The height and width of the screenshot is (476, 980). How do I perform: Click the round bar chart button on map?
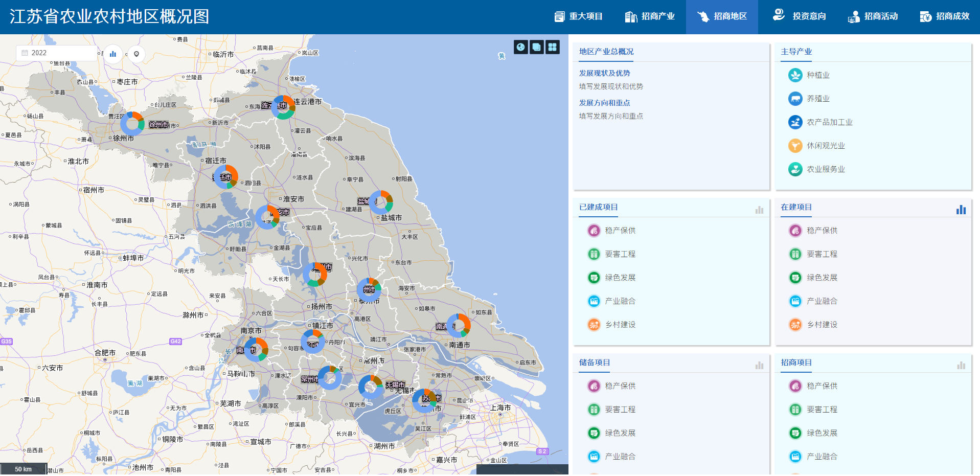point(113,54)
